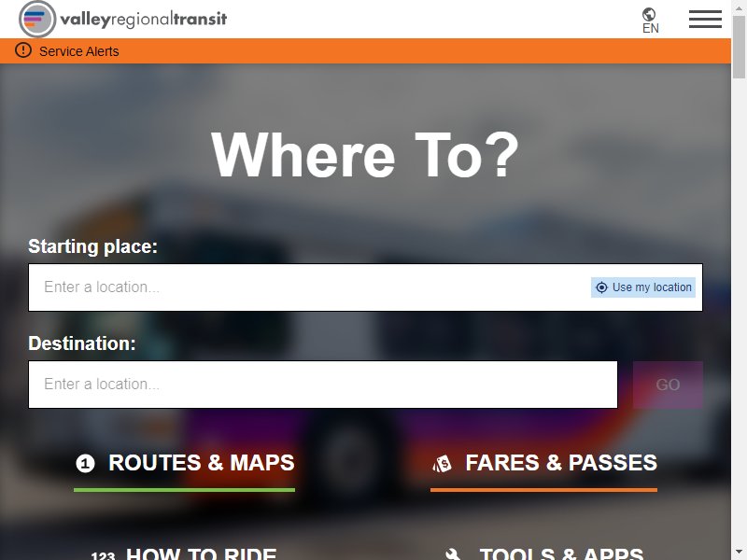Open the ROUTES & MAPS section
Screen dimensions: 747x560
184,464
